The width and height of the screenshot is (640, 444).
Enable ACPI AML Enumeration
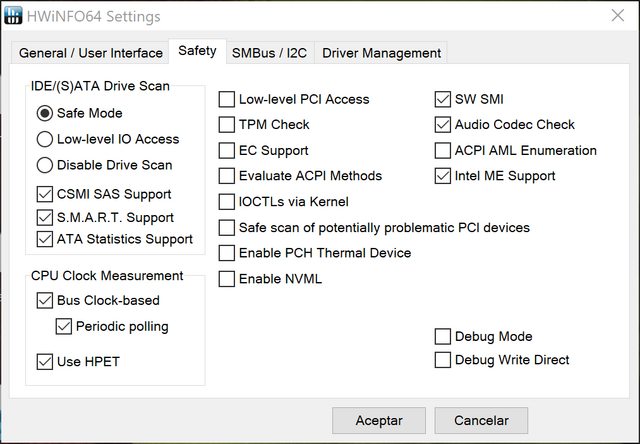coord(442,151)
